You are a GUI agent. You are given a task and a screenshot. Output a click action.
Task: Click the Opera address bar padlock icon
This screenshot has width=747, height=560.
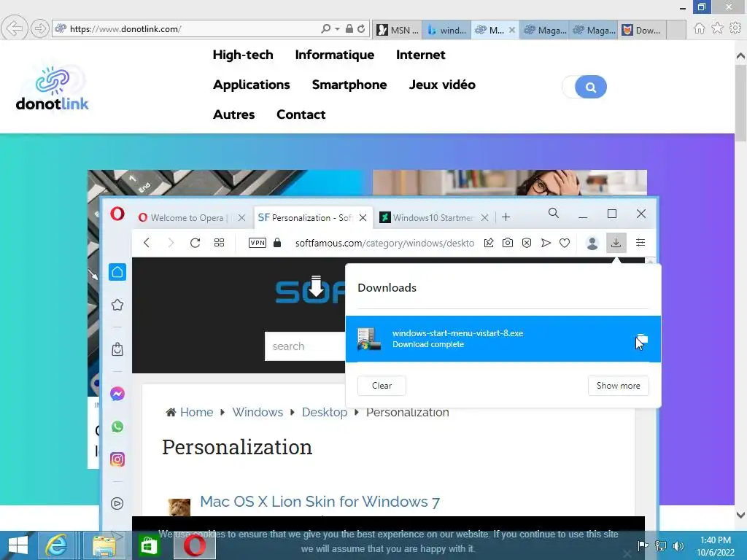pos(277,243)
